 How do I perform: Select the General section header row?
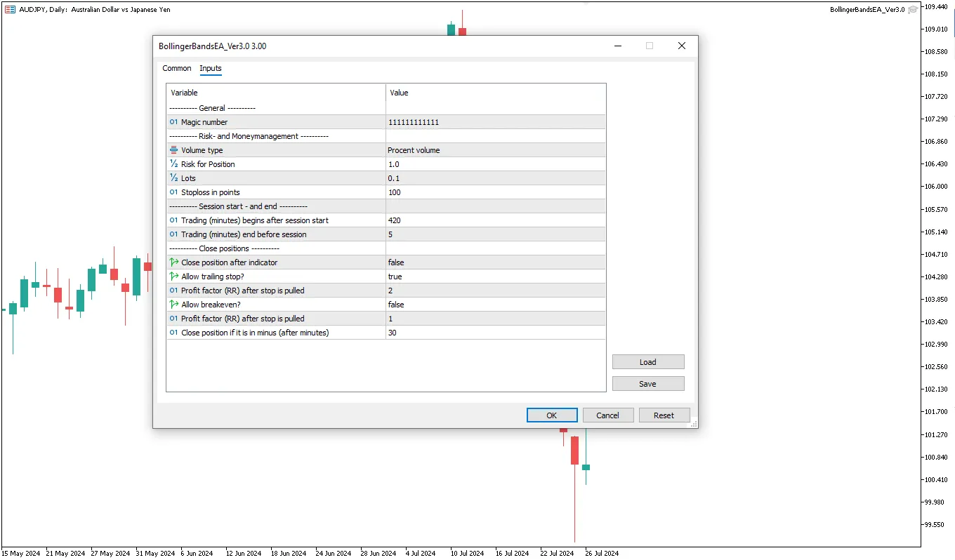(386, 108)
